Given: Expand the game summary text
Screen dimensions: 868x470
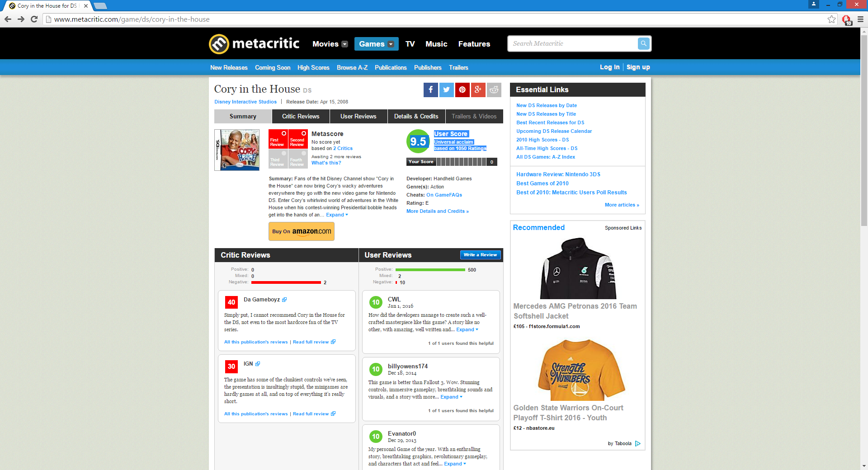Looking at the screenshot, I should 337,215.
